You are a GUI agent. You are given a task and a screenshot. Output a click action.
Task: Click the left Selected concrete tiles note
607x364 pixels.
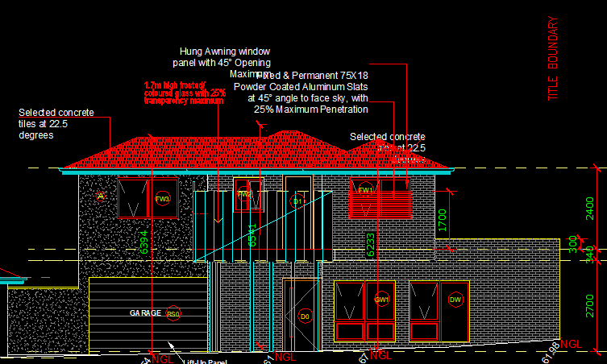pos(56,124)
